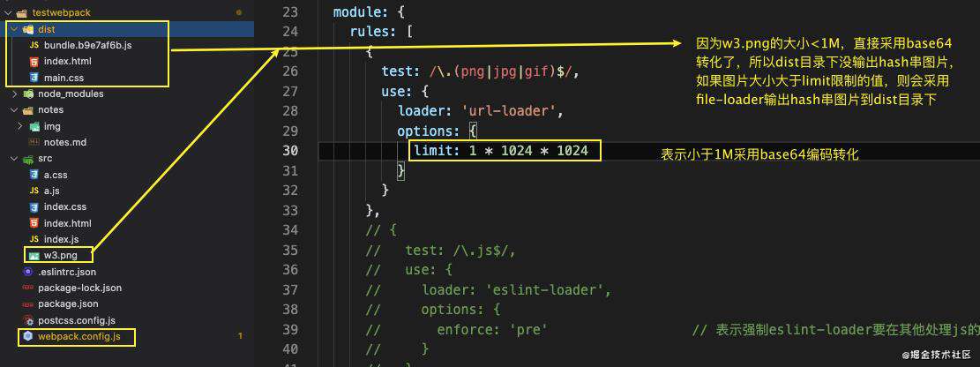Expand the img folder under notes
This screenshot has height=367, width=980.
[x=20, y=126]
